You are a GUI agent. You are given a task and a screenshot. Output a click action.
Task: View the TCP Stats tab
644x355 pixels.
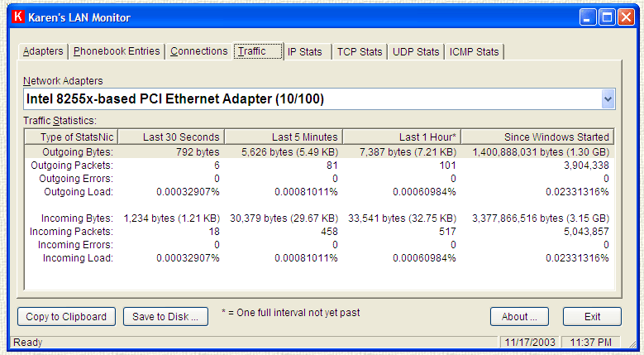(x=360, y=52)
